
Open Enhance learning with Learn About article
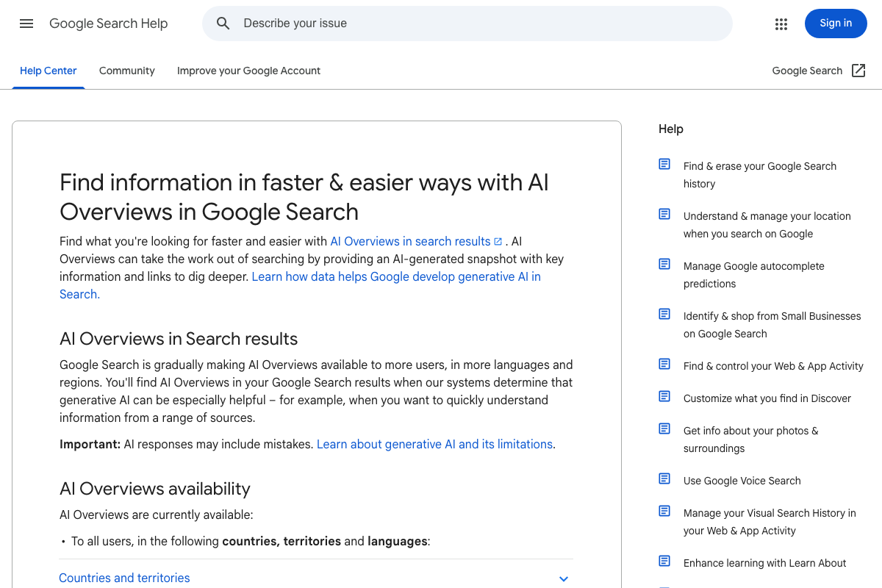[765, 563]
